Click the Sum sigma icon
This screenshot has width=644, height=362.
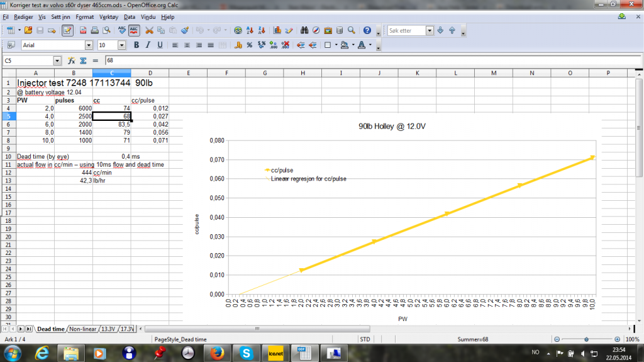[x=84, y=61]
